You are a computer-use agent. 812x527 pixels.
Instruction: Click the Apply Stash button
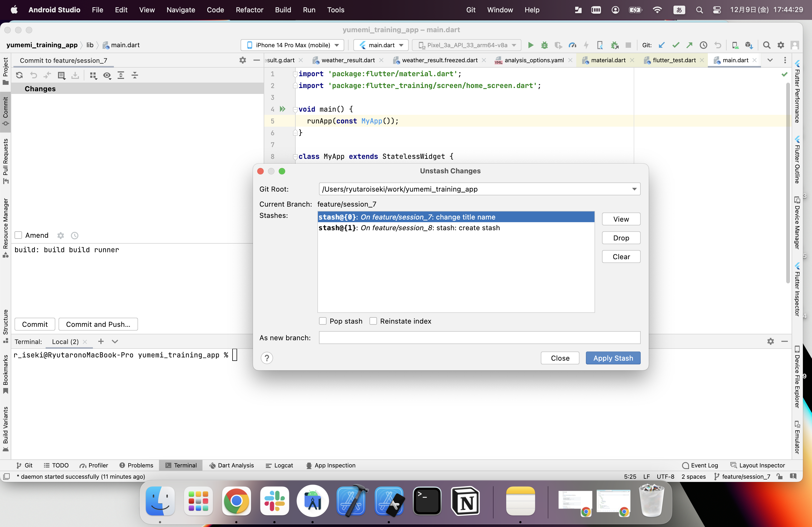(613, 358)
